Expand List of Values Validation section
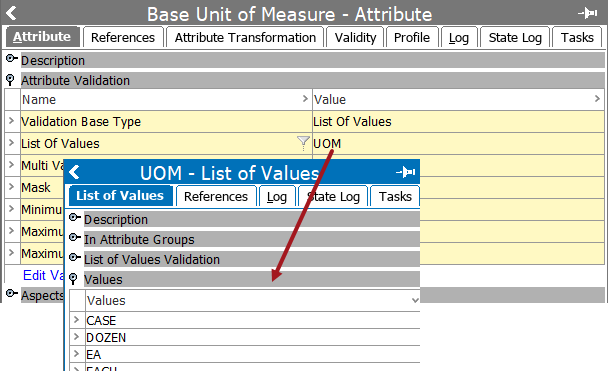608x371 pixels. click(x=74, y=257)
